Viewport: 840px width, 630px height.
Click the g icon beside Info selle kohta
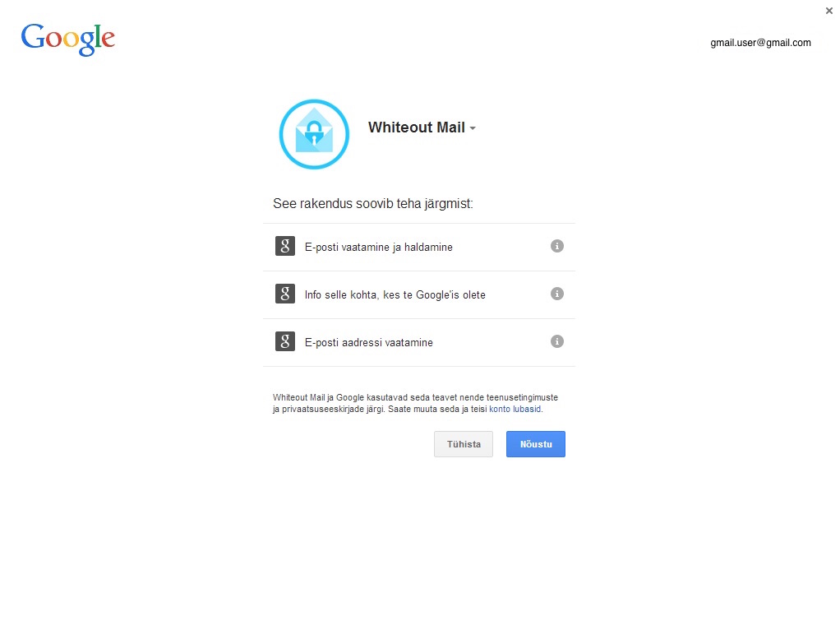click(x=285, y=294)
